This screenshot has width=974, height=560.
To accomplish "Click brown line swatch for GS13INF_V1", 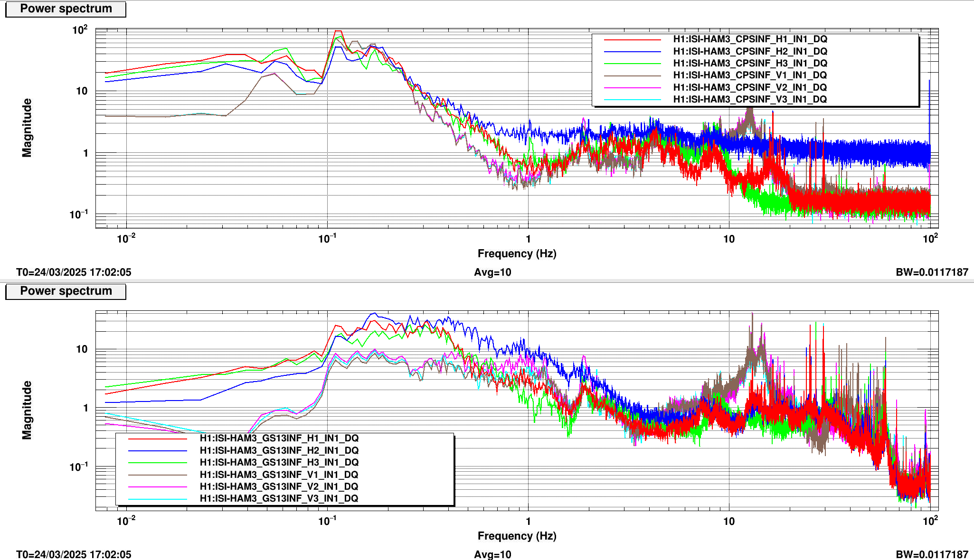I will [158, 475].
